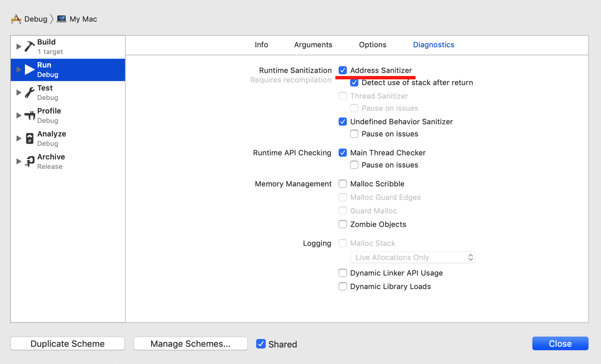This screenshot has width=601, height=364.
Task: Open Manage Schemes dialog
Action: point(190,343)
